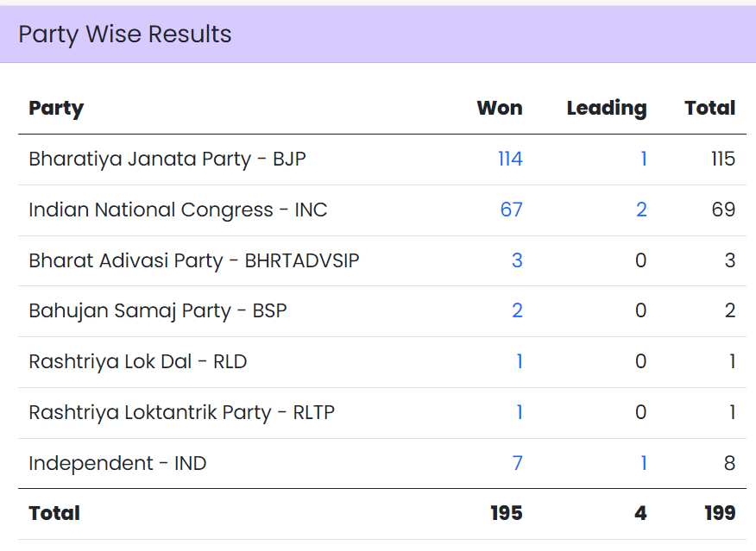Click the Total column header
Image resolution: width=756 pixels, height=551 pixels.
[710, 109]
